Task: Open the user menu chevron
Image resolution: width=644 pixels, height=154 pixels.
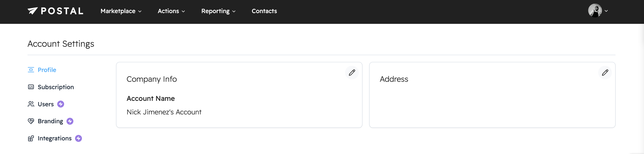Action: [606, 11]
